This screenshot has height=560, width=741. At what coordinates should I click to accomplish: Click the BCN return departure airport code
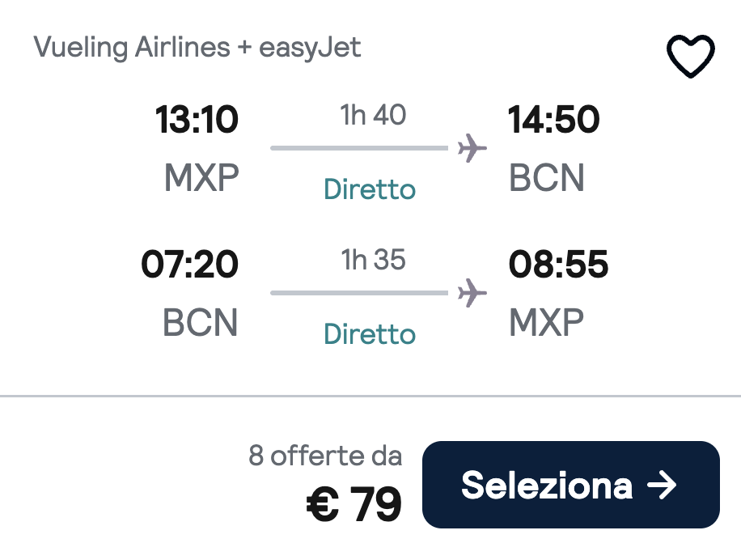(201, 323)
